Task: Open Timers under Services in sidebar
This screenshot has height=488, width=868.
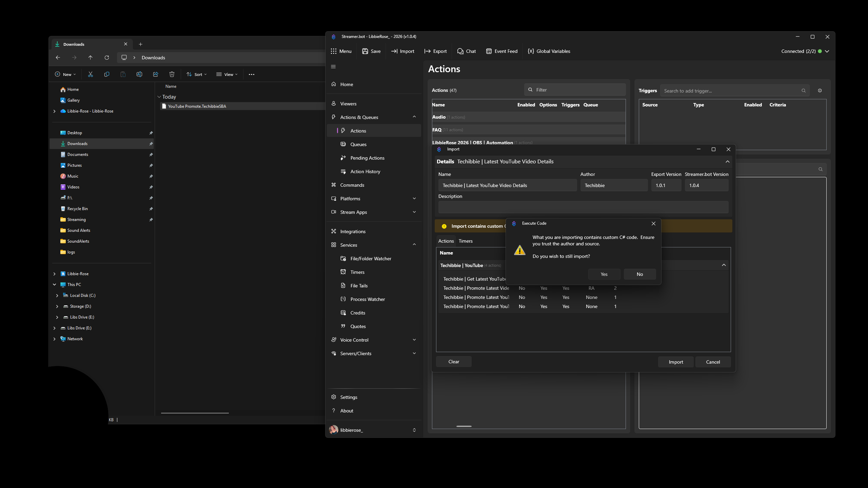Action: 374,272
